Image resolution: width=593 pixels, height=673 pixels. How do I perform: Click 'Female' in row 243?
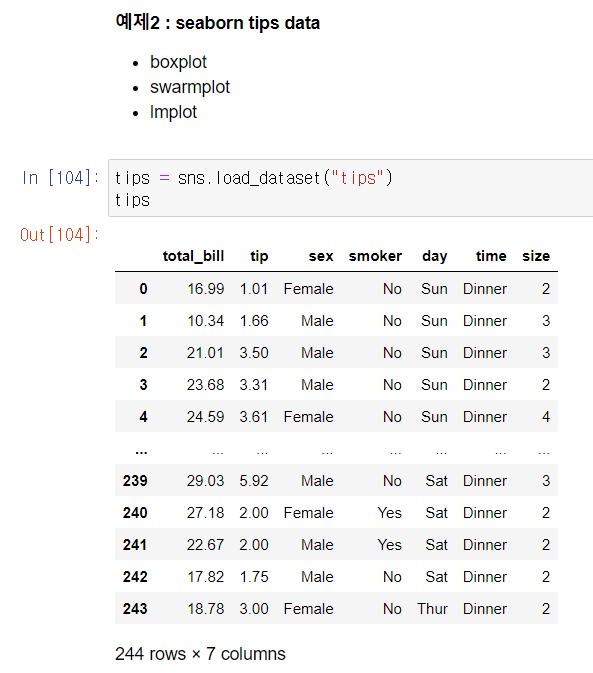309,609
